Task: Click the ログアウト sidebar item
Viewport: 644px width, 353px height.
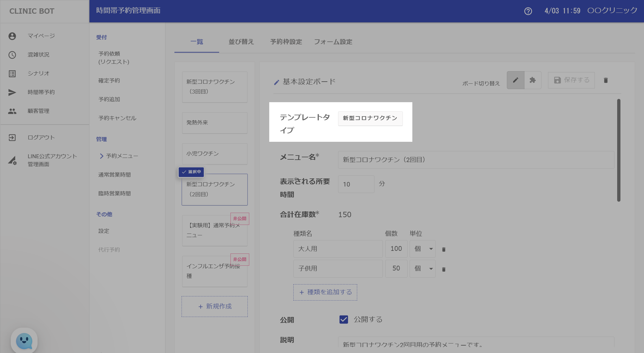Action: pyautogui.click(x=41, y=138)
